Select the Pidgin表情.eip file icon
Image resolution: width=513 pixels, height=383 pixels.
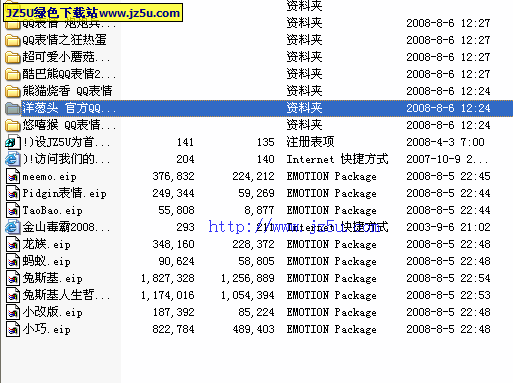click(x=13, y=193)
